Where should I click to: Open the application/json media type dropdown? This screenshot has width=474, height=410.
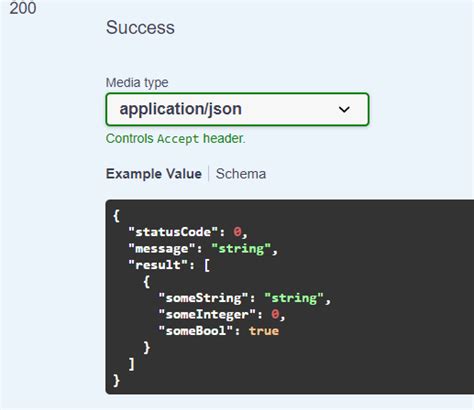(237, 109)
